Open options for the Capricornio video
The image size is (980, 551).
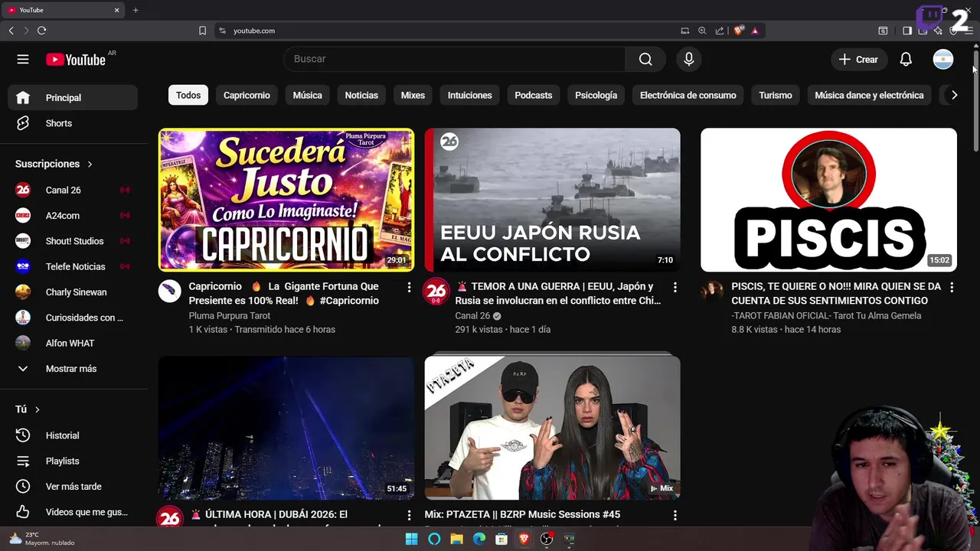[x=409, y=287]
